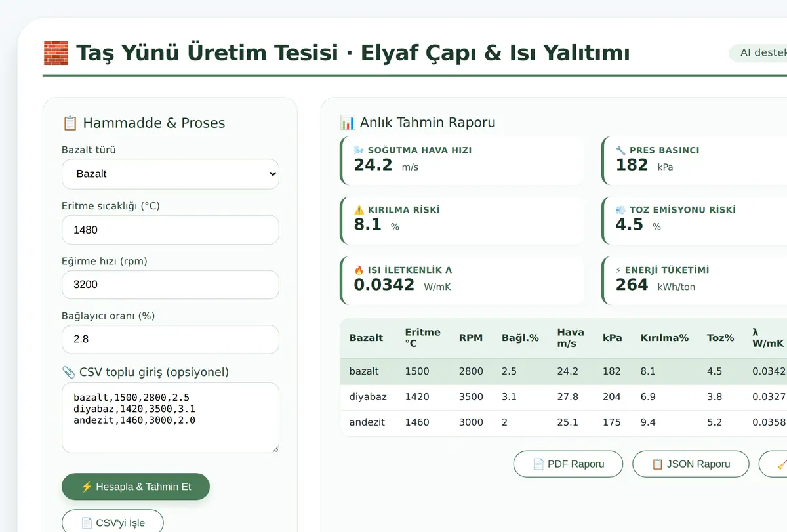This screenshot has height=532, width=787.
Task: Click the kPa column header
Action: [x=612, y=338]
